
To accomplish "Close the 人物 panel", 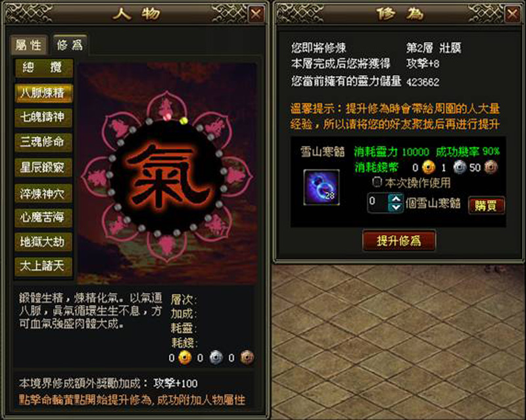I will 256,14.
